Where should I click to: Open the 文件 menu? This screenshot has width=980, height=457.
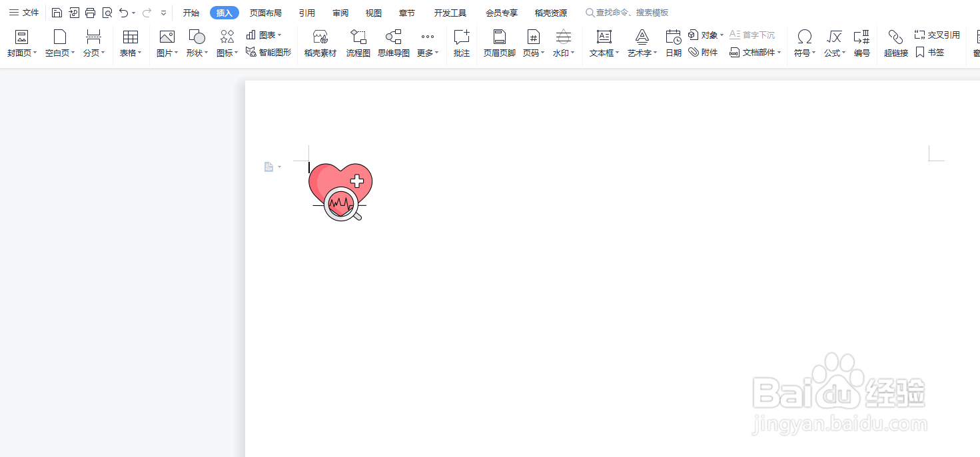[x=23, y=13]
